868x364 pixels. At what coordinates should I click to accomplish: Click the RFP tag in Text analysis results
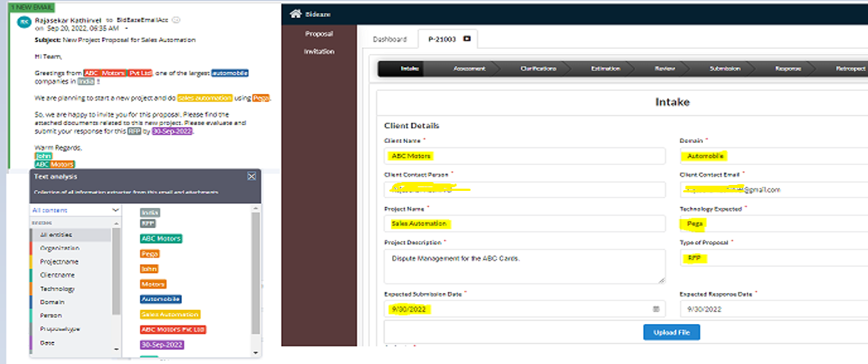148,223
